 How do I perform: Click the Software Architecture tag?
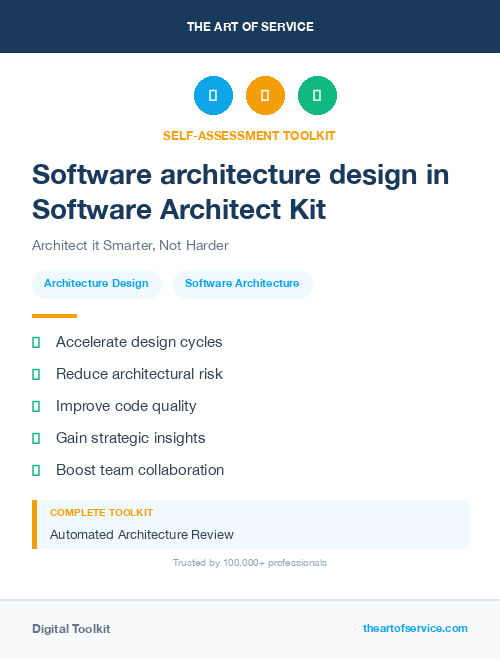242,284
